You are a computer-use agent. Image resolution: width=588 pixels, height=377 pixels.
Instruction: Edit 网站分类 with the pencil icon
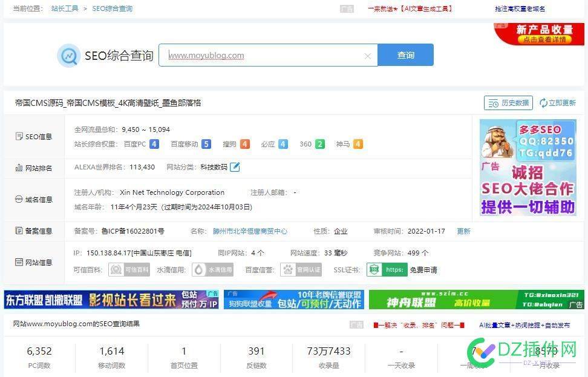point(235,167)
